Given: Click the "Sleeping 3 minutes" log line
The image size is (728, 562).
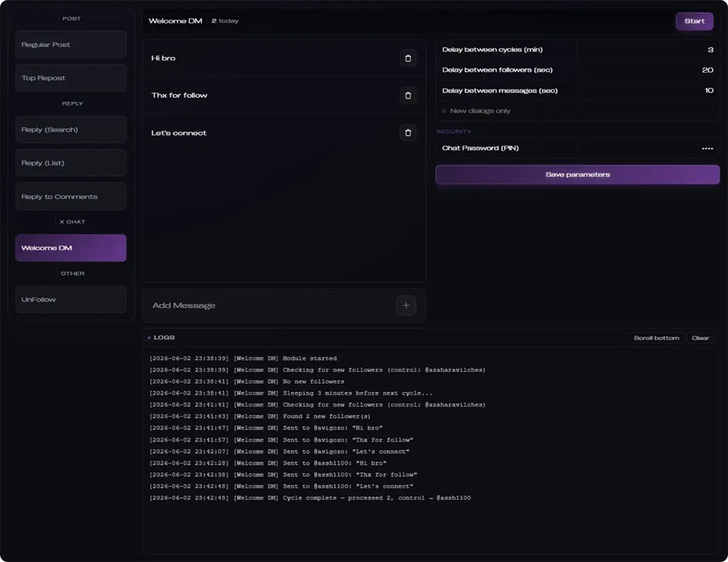Looking at the screenshot, I should [291, 393].
